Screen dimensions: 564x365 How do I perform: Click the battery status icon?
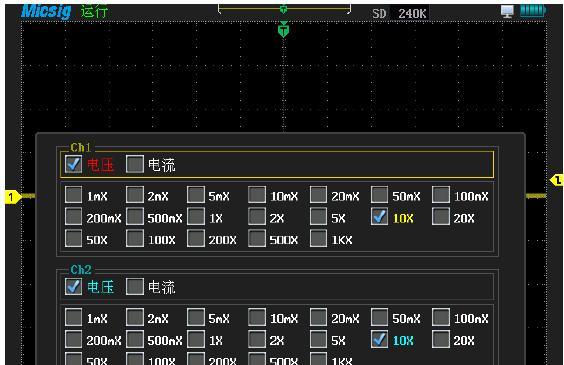click(x=533, y=11)
